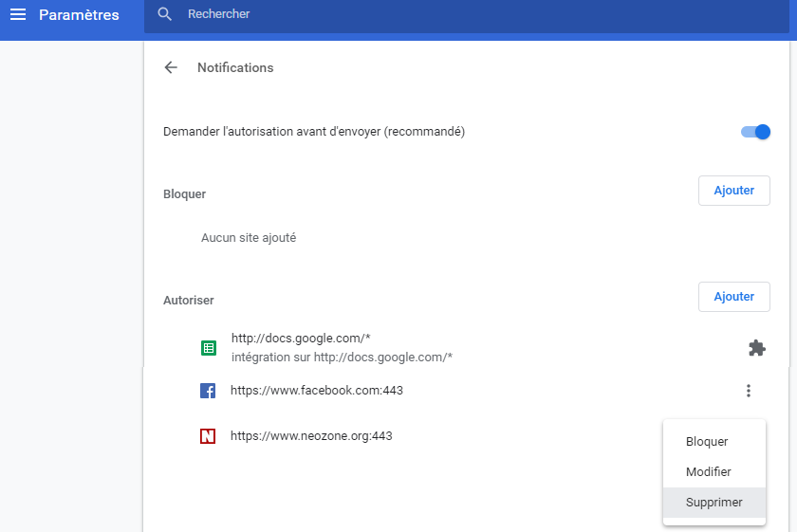The height and width of the screenshot is (532, 797).
Task: Click the extension puzzle piece icon
Action: pyautogui.click(x=757, y=348)
